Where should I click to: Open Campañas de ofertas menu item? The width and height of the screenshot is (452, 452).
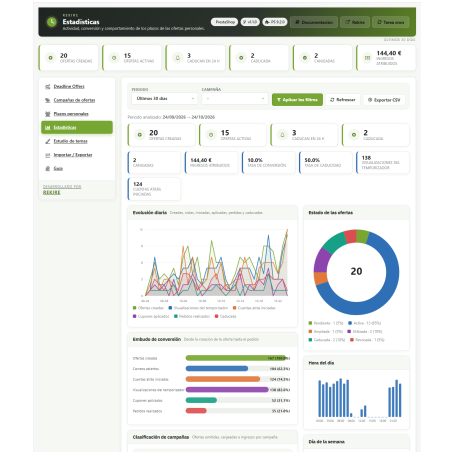(x=74, y=100)
